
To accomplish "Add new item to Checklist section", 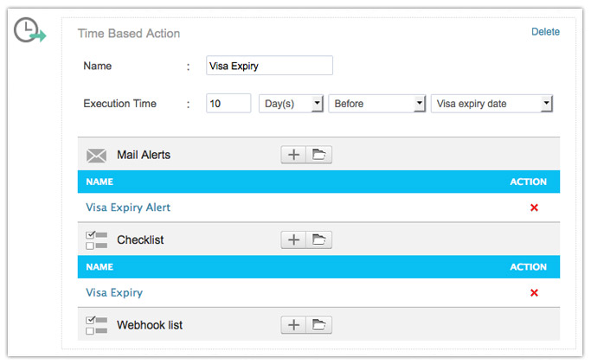I will pyautogui.click(x=294, y=239).
